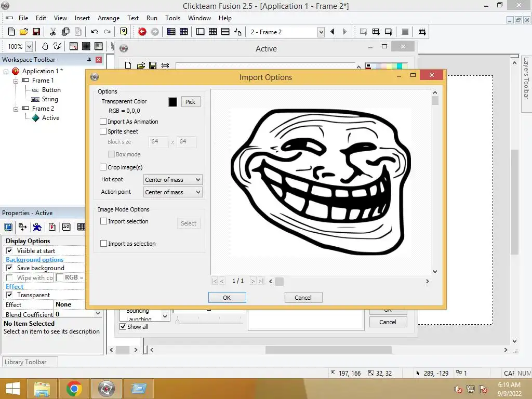Image resolution: width=532 pixels, height=399 pixels.
Task: Check the Crop image(s) option
Action: [x=103, y=167]
